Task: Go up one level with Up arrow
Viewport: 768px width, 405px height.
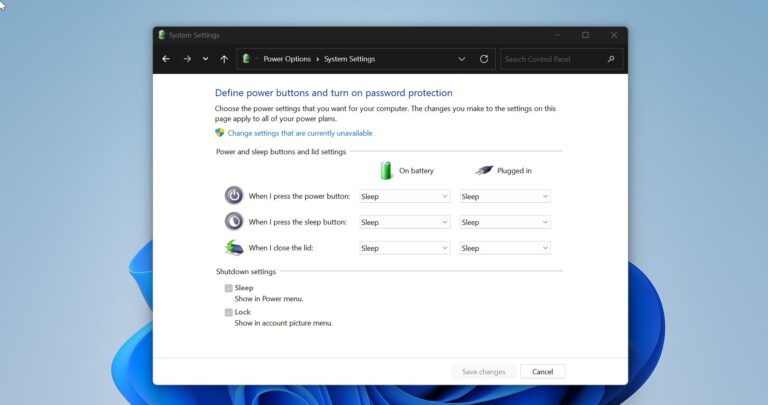Action: 224,59
